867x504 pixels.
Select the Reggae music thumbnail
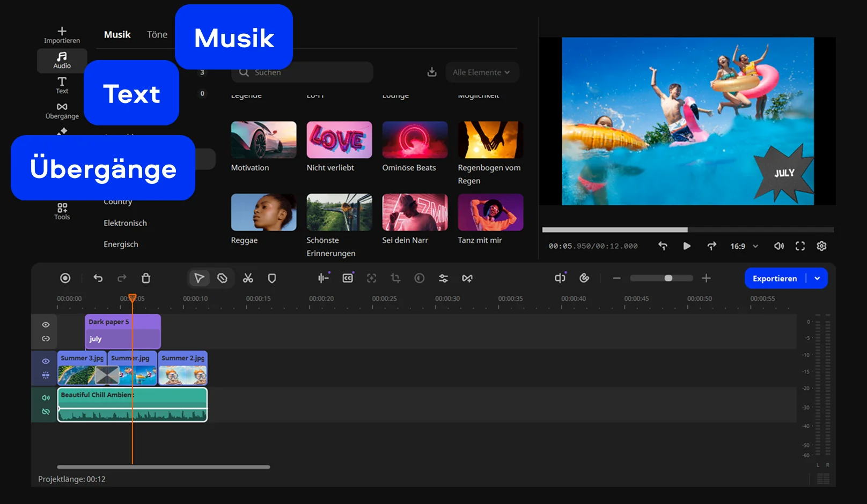pos(263,212)
